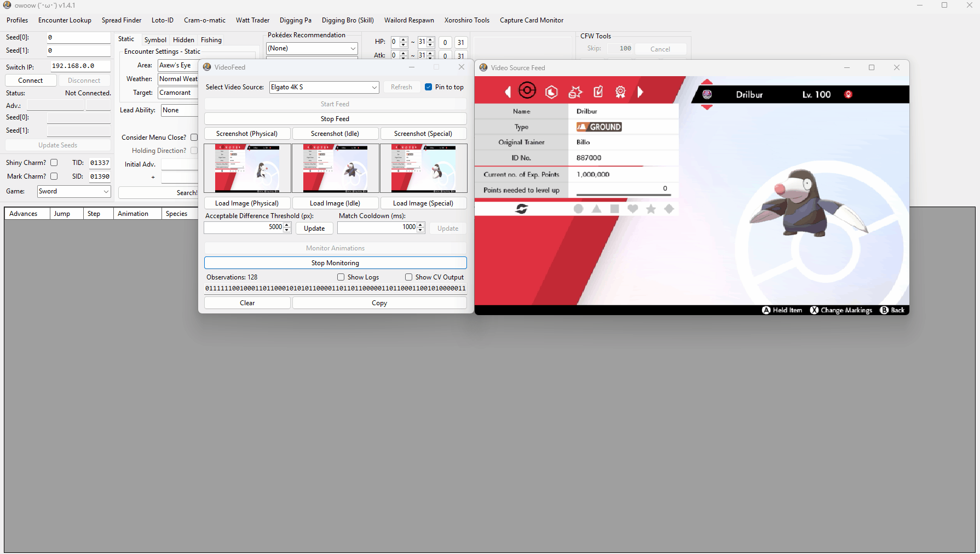The image size is (980, 554).
Task: Open the Target dropdown showing Cramorant
Action: click(x=178, y=93)
